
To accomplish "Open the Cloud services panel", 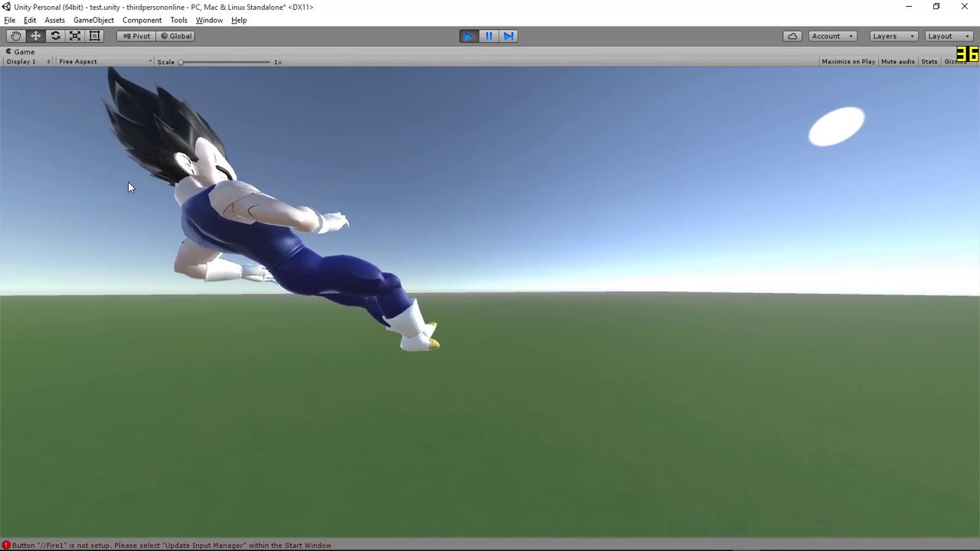I will click(792, 36).
